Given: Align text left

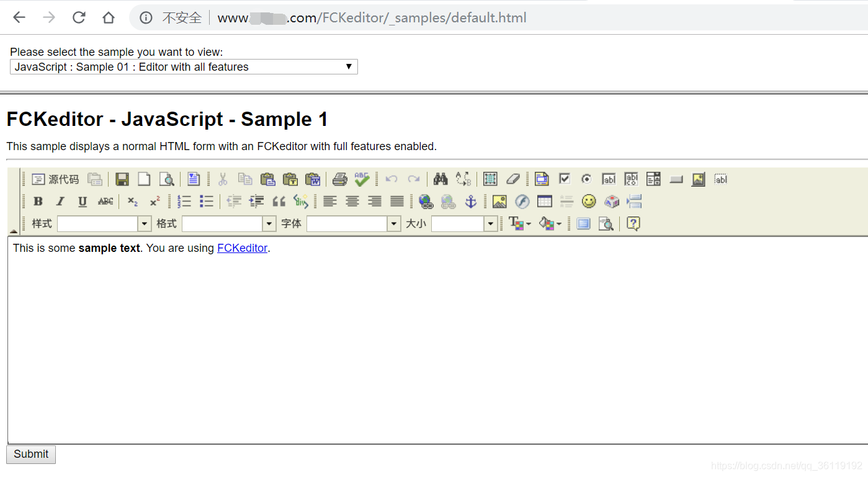Looking at the screenshot, I should click(x=330, y=201).
